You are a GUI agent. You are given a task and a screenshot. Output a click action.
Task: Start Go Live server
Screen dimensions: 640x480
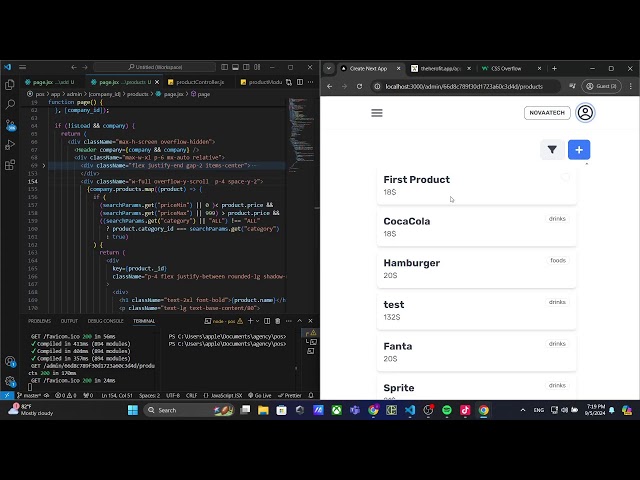point(260,395)
